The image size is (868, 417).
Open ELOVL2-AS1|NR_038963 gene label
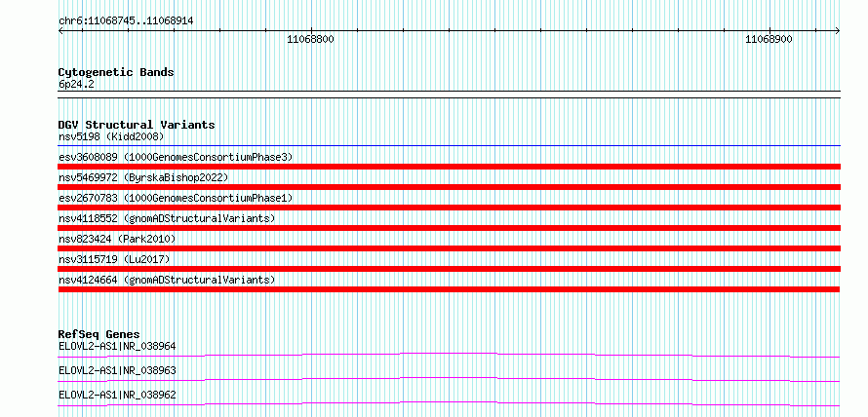click(117, 370)
